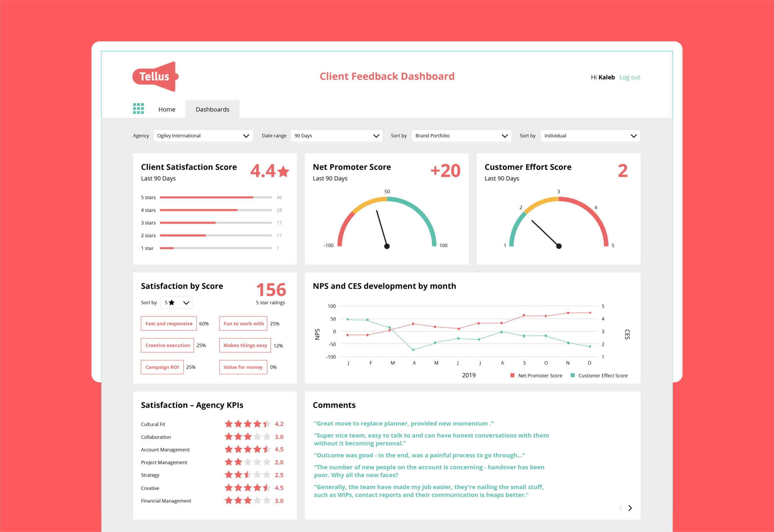Click the left arrow below the comments

tap(620, 508)
